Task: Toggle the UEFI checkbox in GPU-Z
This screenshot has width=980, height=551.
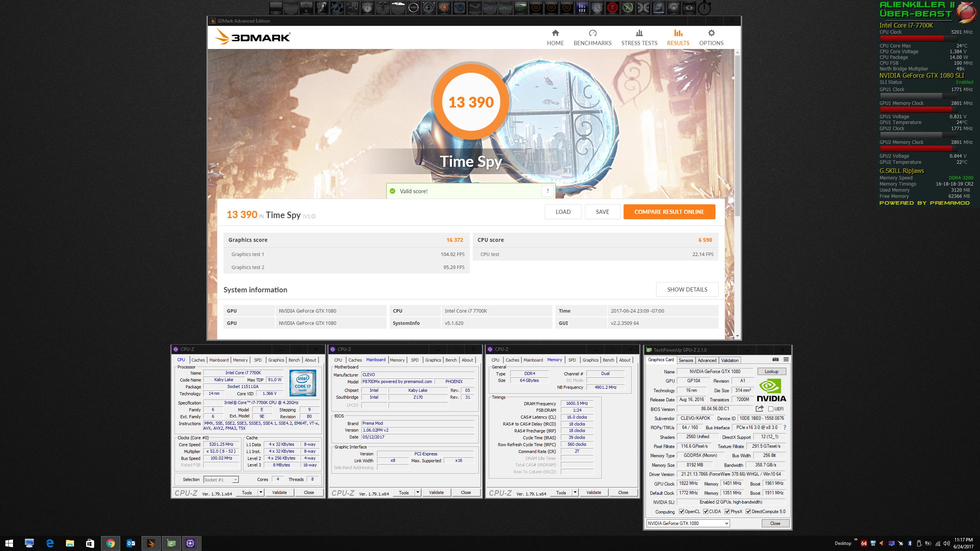Action: coord(771,409)
